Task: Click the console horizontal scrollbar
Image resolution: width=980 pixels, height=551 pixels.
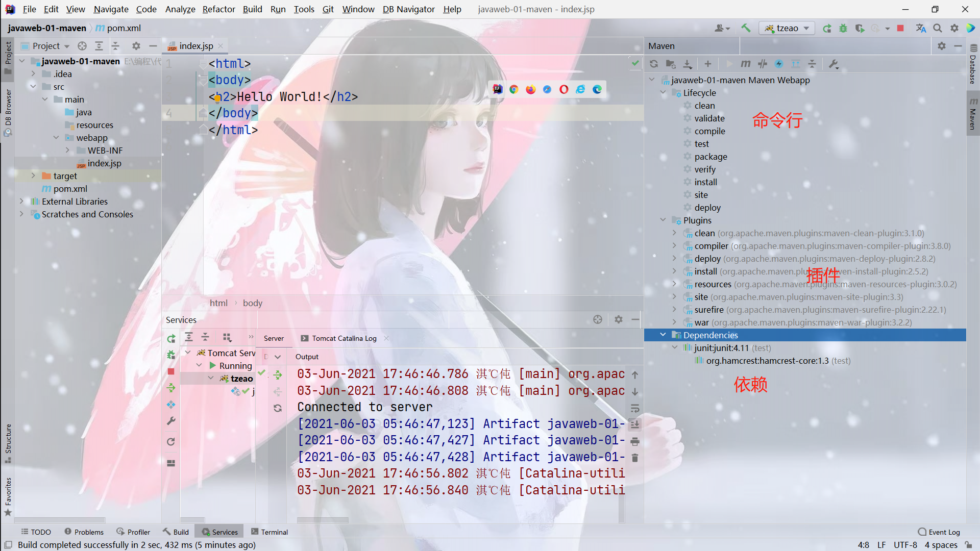Action: coord(323,520)
